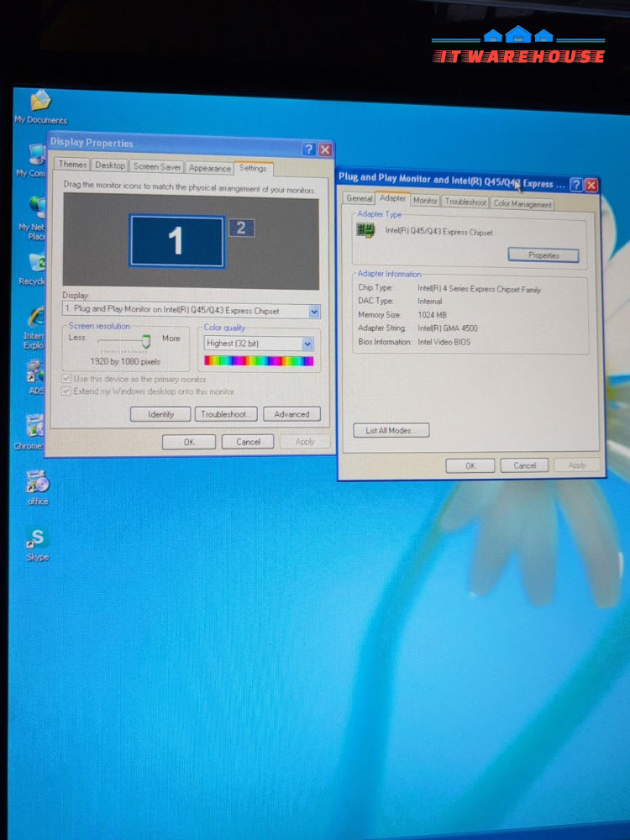Click the Memory Size value 1024 MB

point(433,315)
